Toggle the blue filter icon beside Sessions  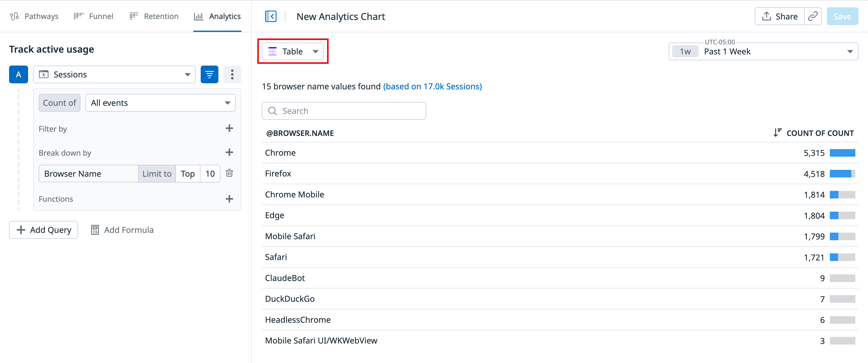pyautogui.click(x=209, y=75)
